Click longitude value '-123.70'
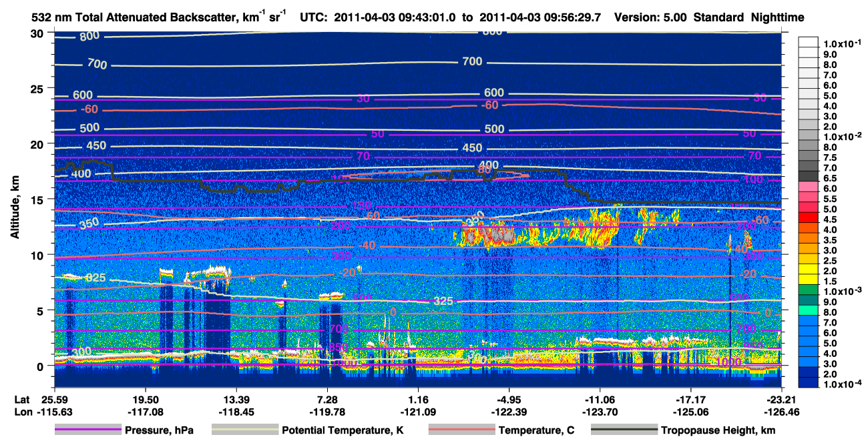Image resolution: width=868 pixels, height=445 pixels. tap(600, 411)
